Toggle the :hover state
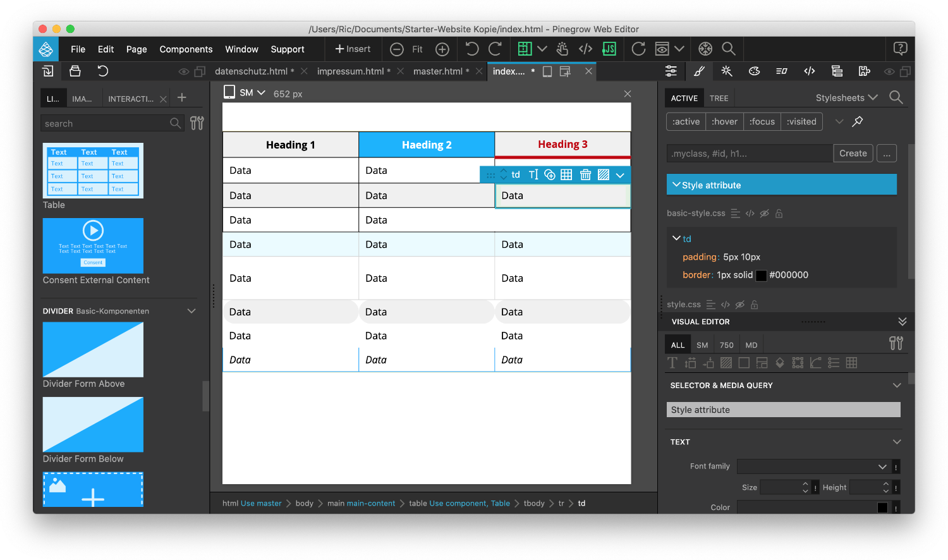 pyautogui.click(x=724, y=121)
